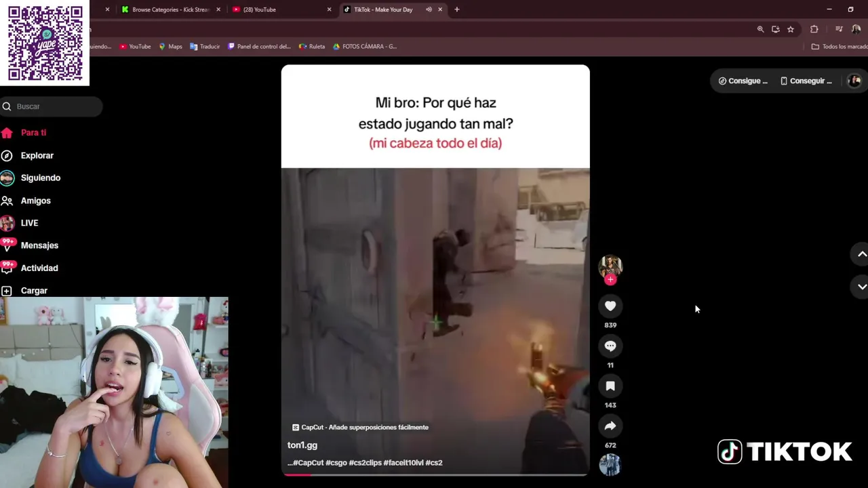This screenshot has height=488, width=868.
Task: Go to next video with down chevron
Action: (862, 287)
